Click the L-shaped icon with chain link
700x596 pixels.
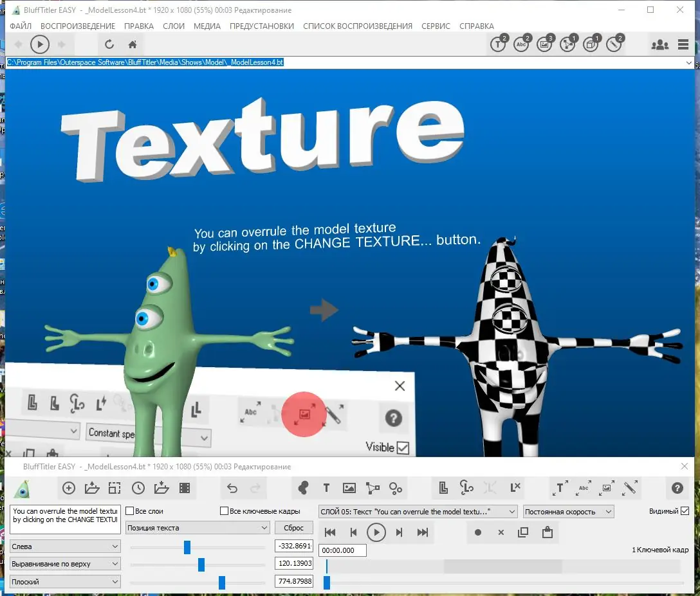[466, 487]
